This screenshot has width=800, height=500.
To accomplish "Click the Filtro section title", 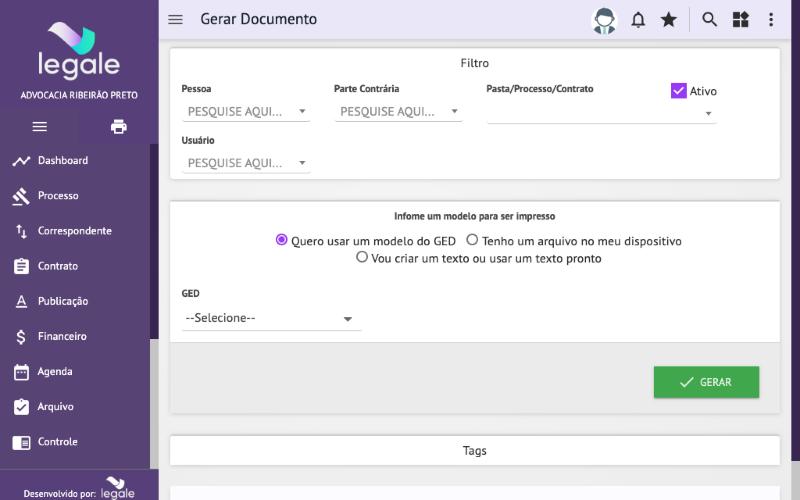I will tap(474, 63).
